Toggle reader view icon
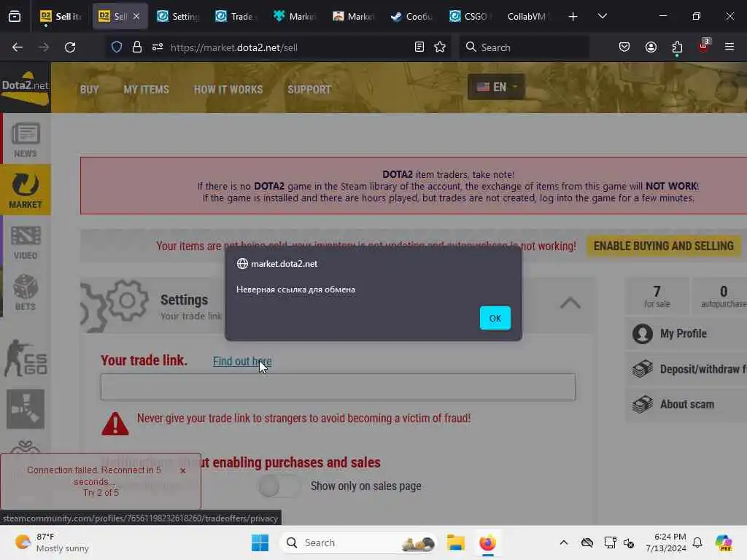The width and height of the screenshot is (747, 560). (x=419, y=47)
